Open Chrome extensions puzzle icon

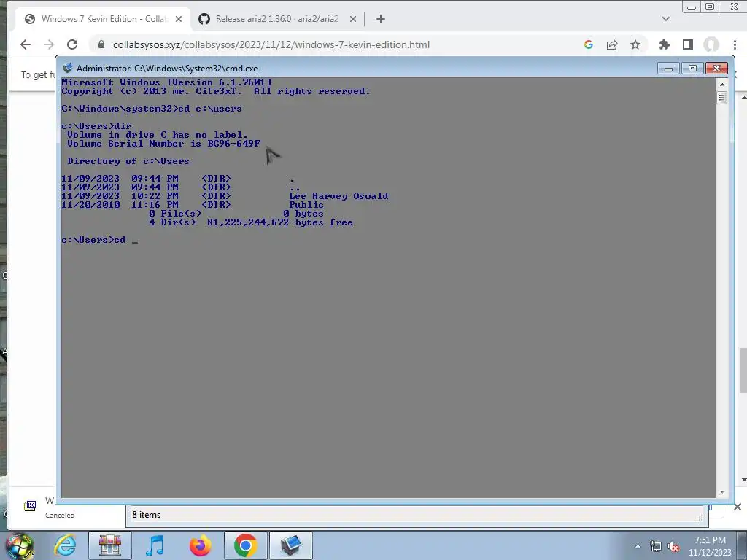(x=664, y=44)
